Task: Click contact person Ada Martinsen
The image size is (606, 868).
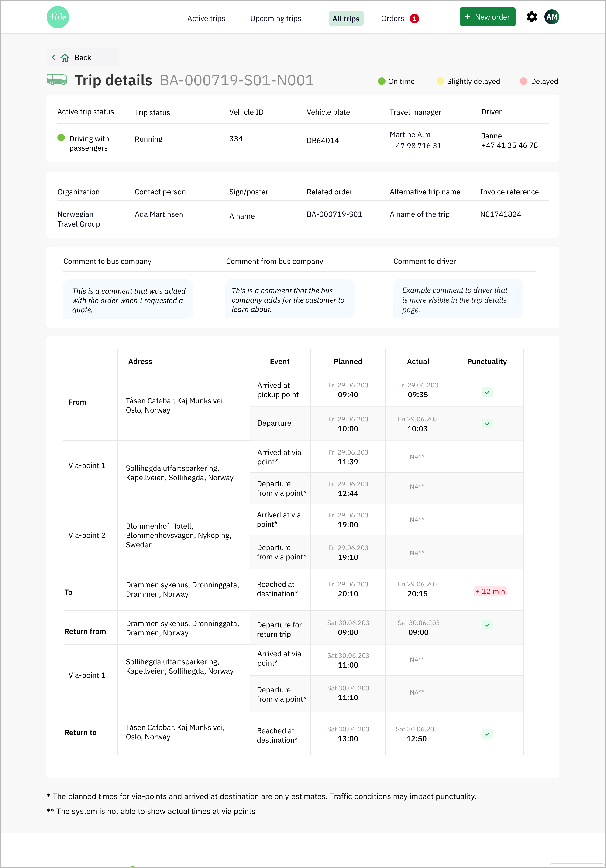Action: [159, 214]
